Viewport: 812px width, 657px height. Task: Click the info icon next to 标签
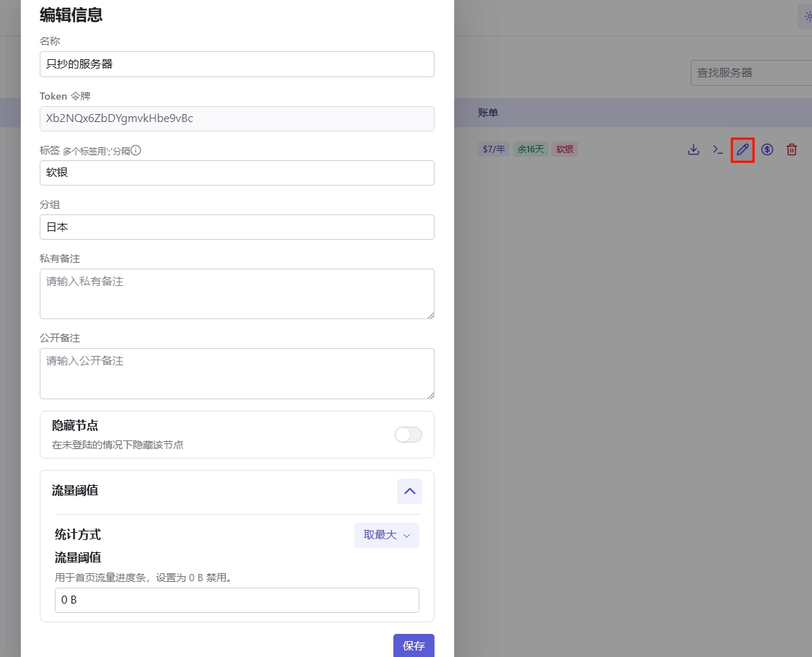[x=135, y=150]
